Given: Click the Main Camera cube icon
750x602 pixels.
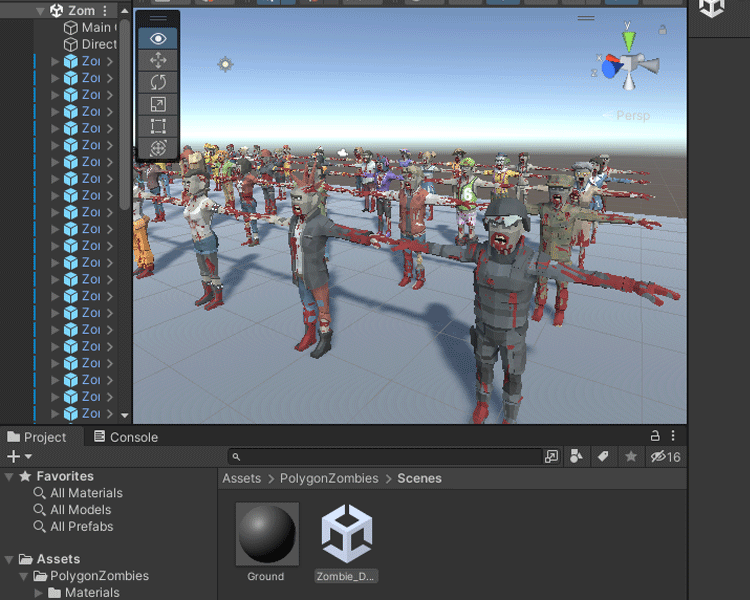Looking at the screenshot, I should tap(71, 28).
